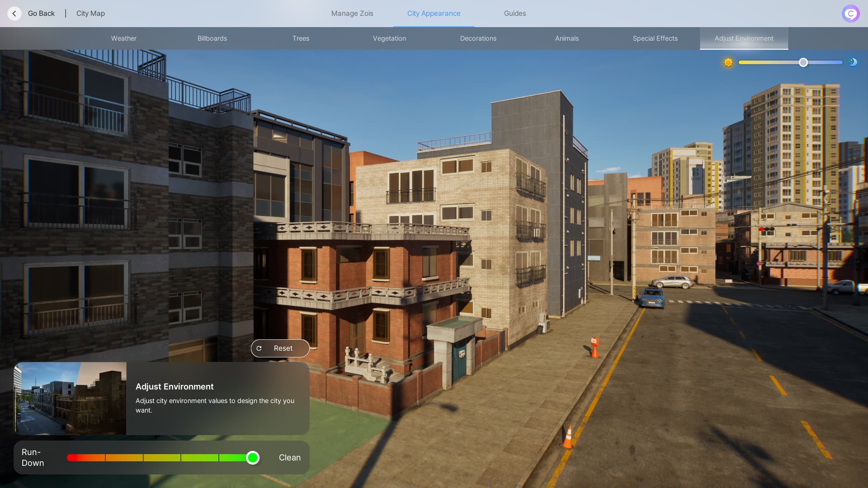Select the Trees category tab

[x=301, y=38]
